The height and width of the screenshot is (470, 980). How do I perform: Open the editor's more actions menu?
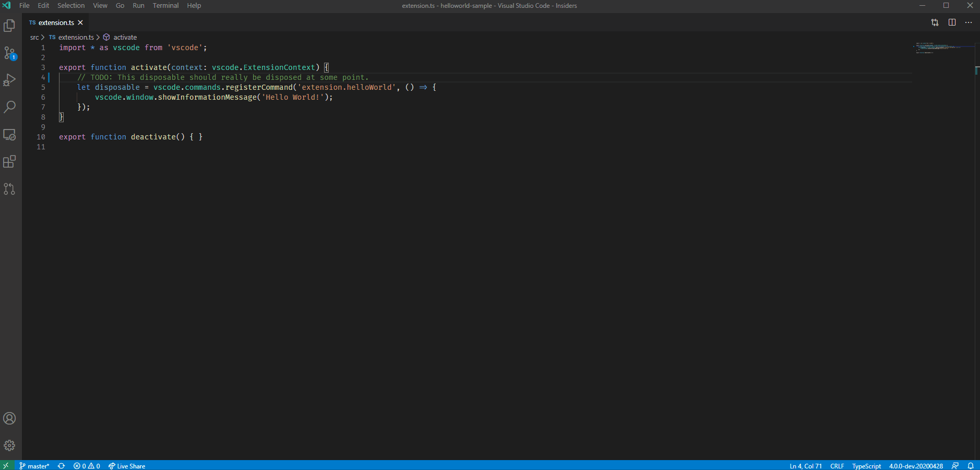969,22
